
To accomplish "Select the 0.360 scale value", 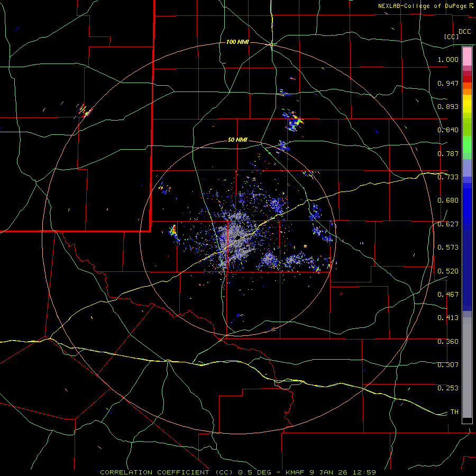I will click(448, 342).
